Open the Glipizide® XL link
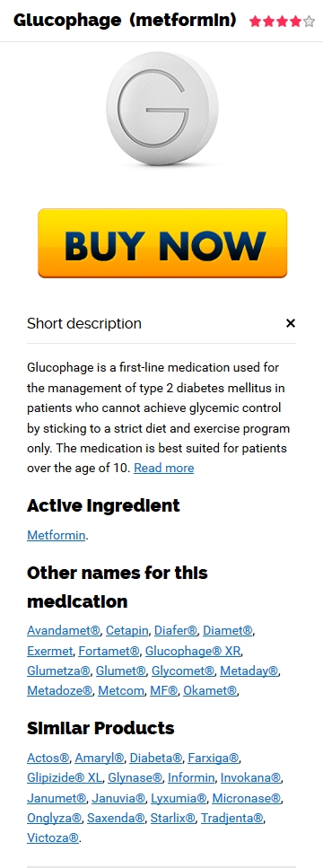Image resolution: width=323 pixels, height=868 pixels. pos(65,777)
